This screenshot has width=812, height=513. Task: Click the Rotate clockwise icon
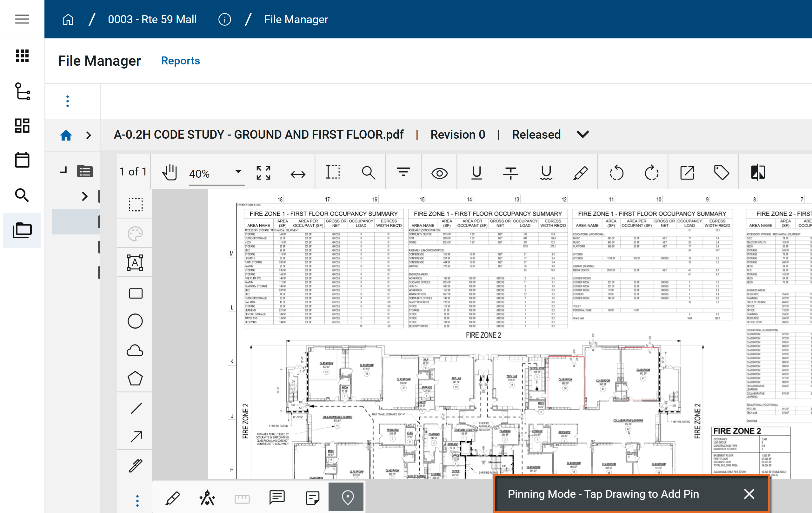(651, 173)
